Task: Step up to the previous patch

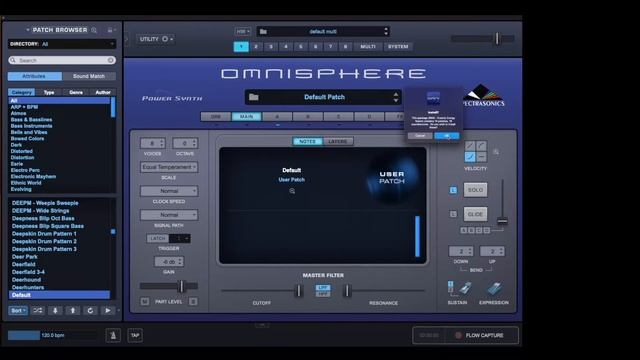Action: click(x=73, y=311)
